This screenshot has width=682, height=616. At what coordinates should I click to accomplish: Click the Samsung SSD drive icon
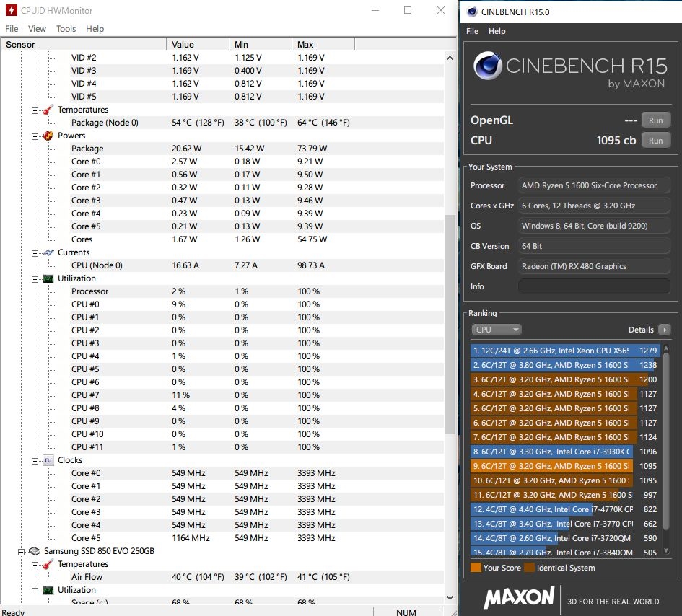(35, 551)
